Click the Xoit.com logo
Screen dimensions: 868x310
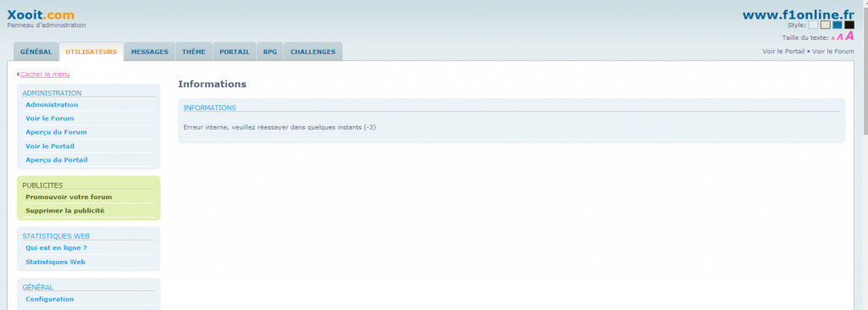pyautogui.click(x=41, y=15)
